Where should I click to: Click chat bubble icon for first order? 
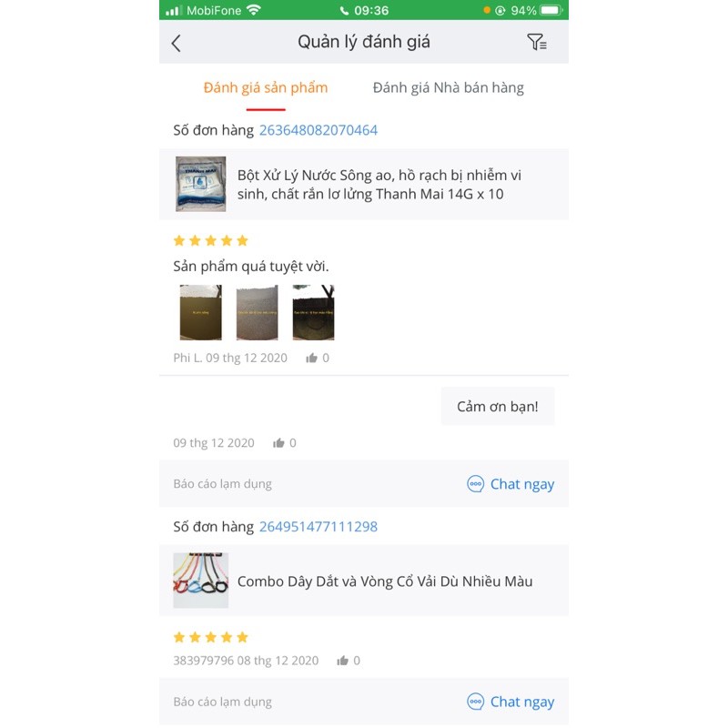click(x=475, y=484)
